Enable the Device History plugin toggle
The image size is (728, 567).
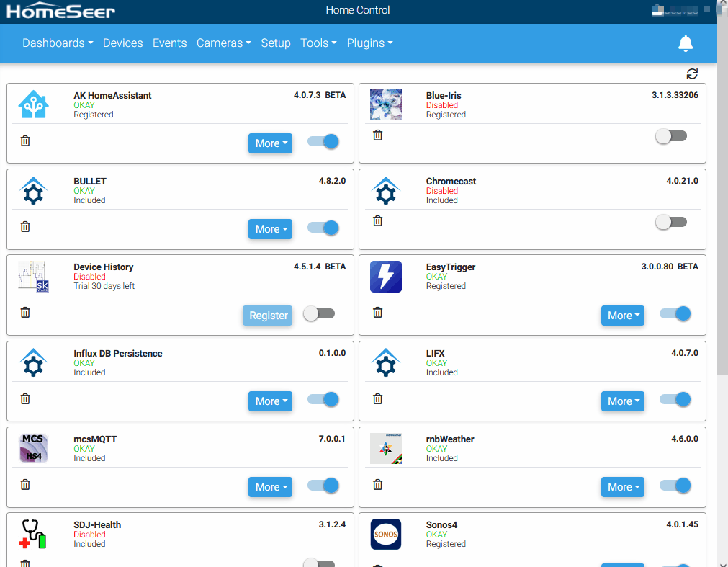point(319,313)
